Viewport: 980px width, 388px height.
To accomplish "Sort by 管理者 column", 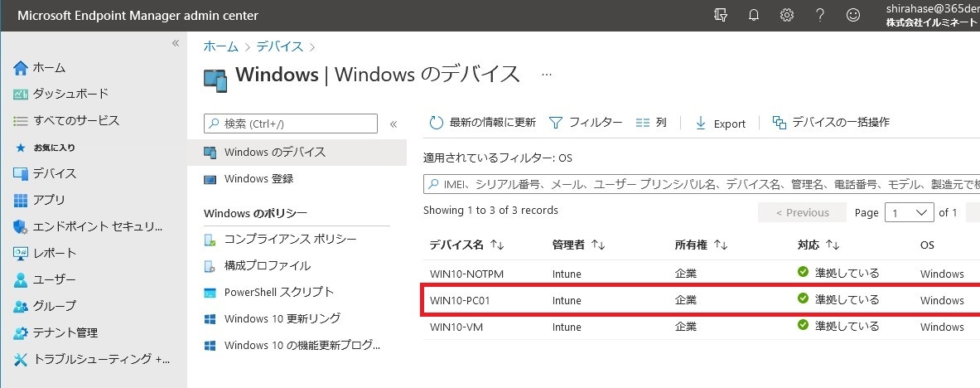I will 579,245.
